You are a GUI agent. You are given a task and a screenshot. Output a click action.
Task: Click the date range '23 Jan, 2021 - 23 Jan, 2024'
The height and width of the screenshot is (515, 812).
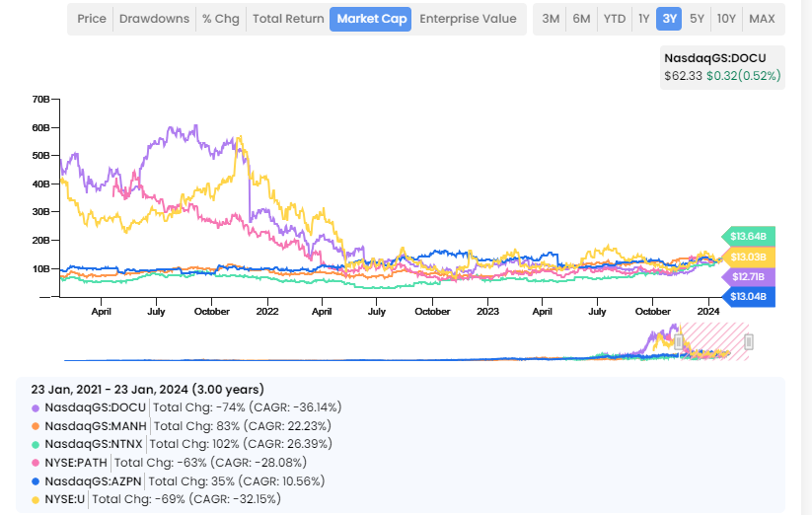[110, 390]
